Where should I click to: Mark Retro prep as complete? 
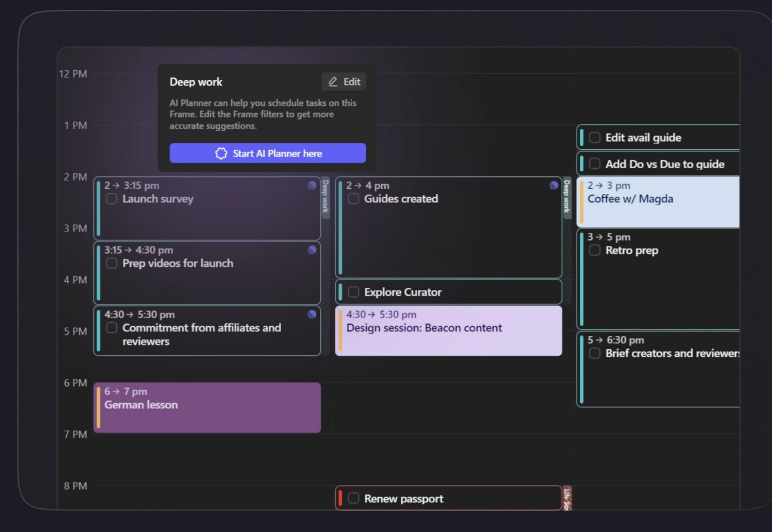tap(595, 250)
